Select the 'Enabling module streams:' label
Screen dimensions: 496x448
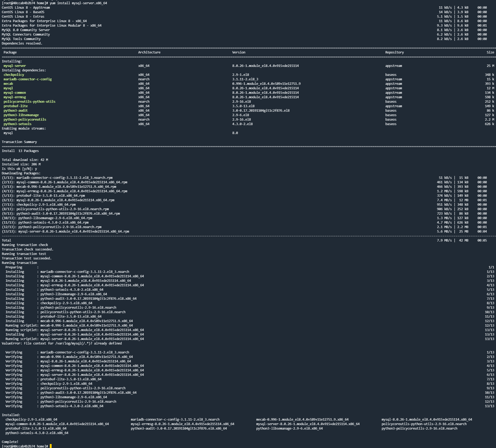(x=24, y=129)
